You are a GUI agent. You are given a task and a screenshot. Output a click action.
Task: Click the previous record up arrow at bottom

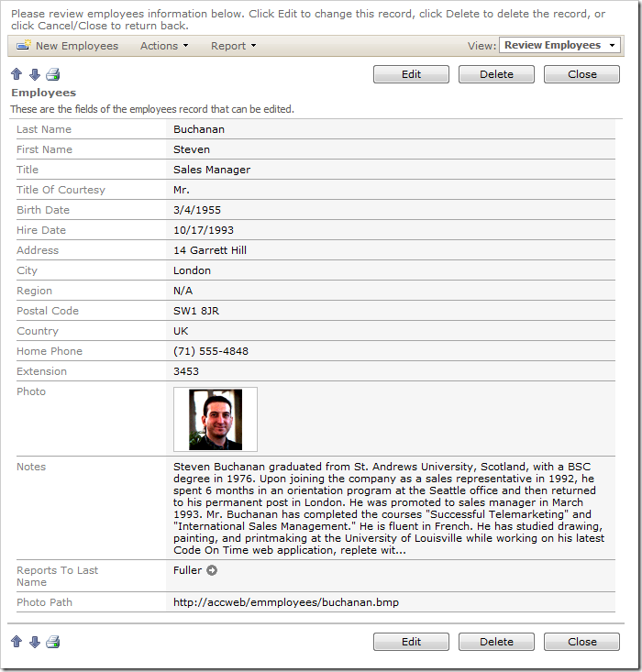pos(17,642)
